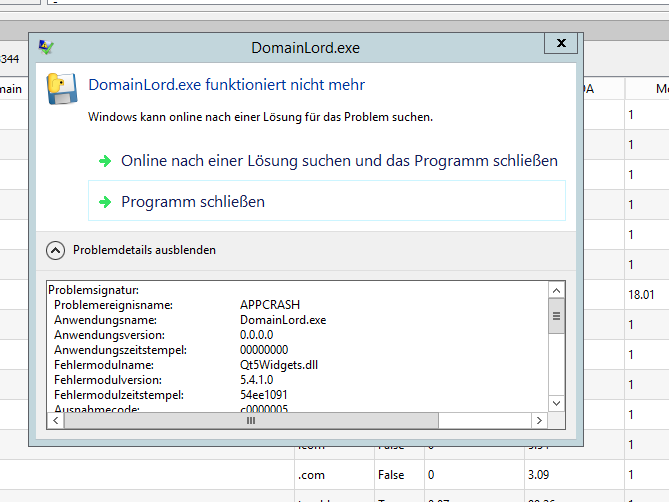Click vertical scrollbar thumb in details box

click(556, 316)
